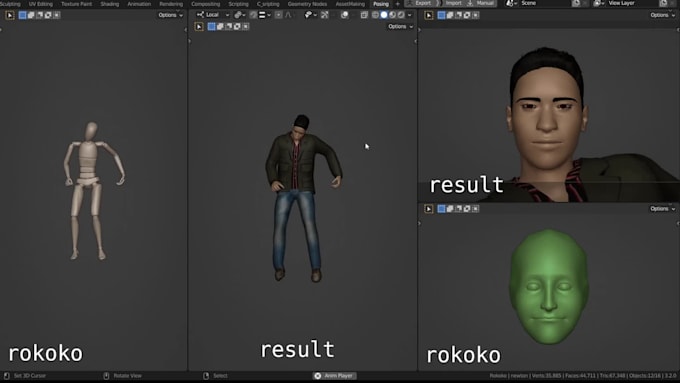Open the Local transform orientation dropdown

(x=212, y=15)
